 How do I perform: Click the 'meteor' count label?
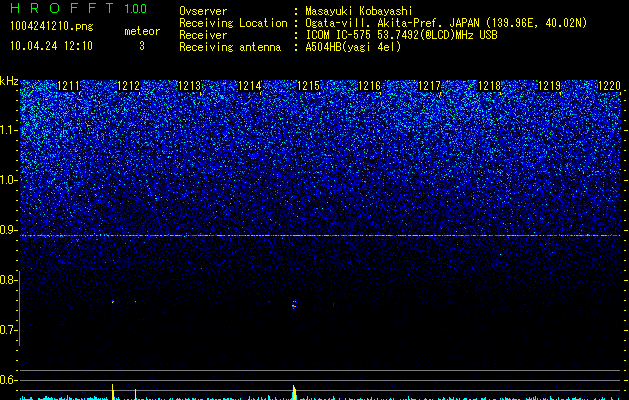(x=142, y=31)
